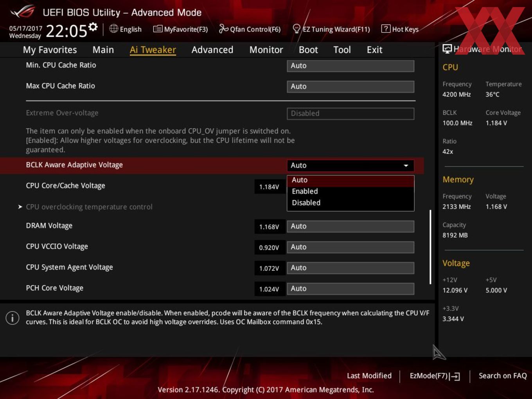Screen dimensions: 532x399
Task: Click the 8192 MB capacity reading
Action: click(455, 235)
